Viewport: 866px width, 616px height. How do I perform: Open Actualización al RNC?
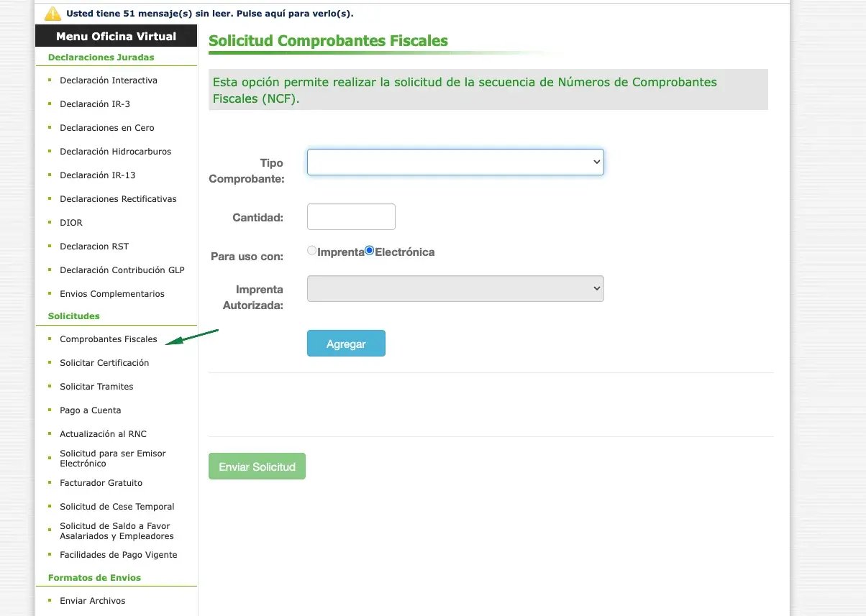tap(103, 434)
